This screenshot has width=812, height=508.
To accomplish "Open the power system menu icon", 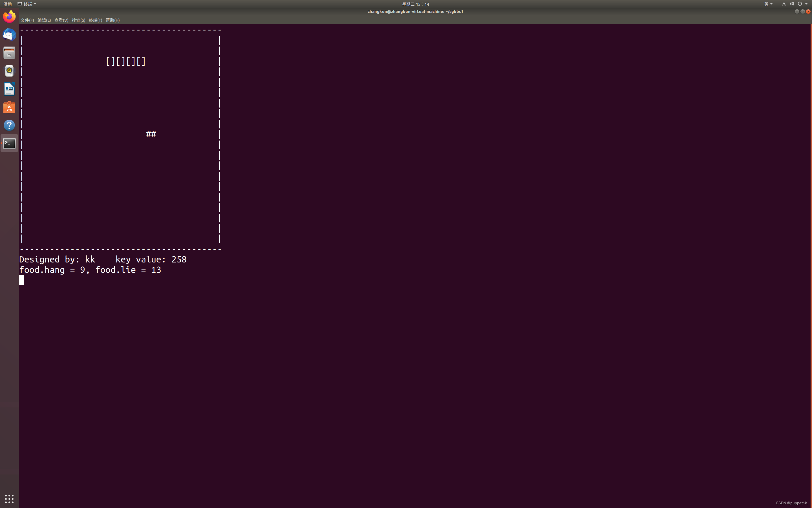I will tap(800, 4).
